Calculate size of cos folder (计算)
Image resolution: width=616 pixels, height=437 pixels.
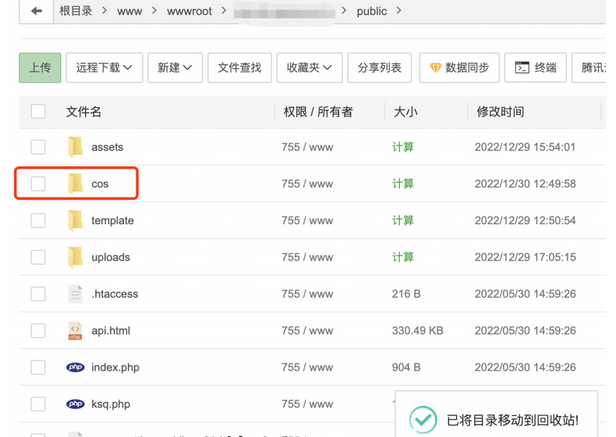403,184
